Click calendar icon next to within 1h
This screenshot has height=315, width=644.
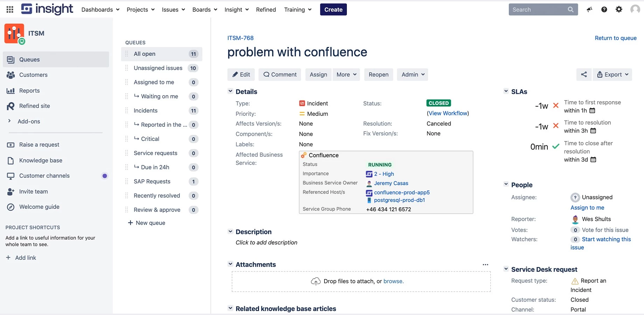592,111
